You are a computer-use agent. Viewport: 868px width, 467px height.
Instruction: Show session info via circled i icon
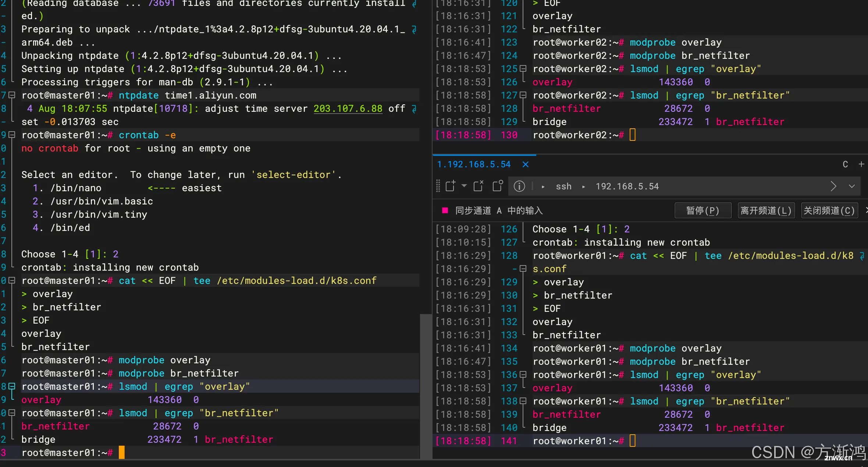click(519, 186)
